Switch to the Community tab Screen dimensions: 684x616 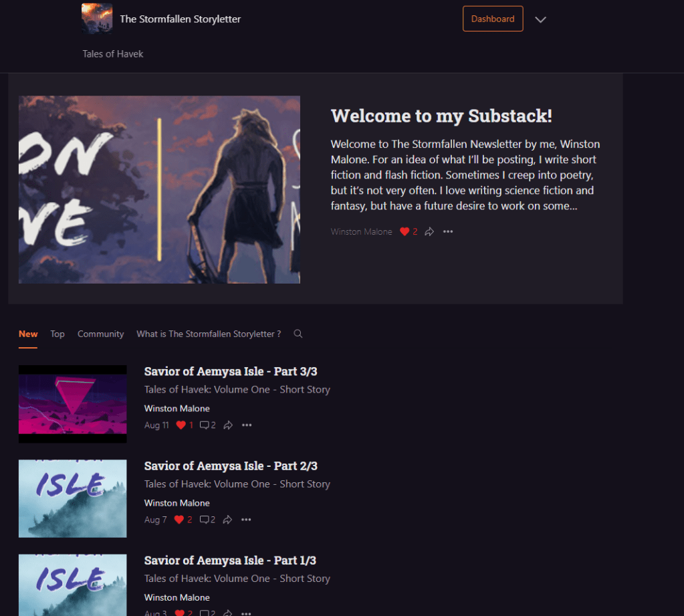coord(100,334)
